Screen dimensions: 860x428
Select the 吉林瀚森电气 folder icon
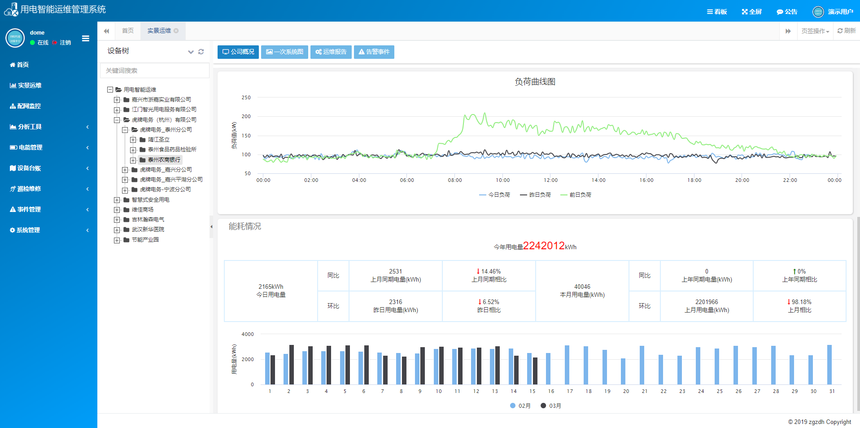(127, 219)
